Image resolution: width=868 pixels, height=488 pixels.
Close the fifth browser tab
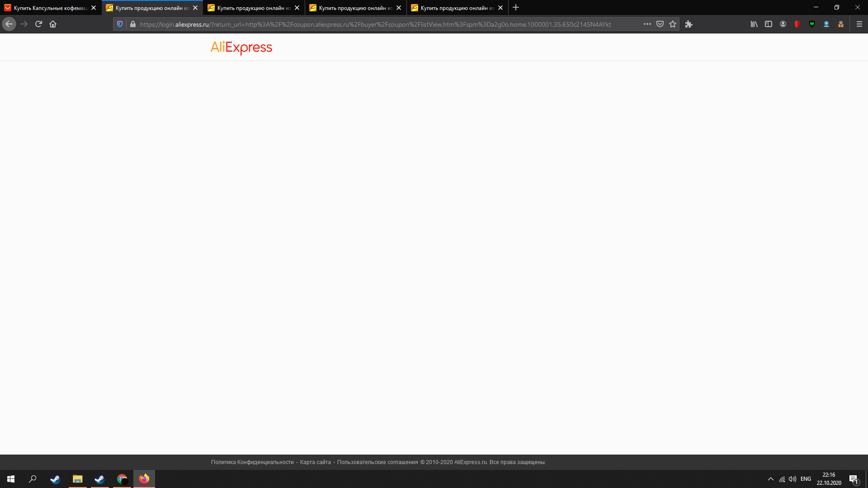500,8
